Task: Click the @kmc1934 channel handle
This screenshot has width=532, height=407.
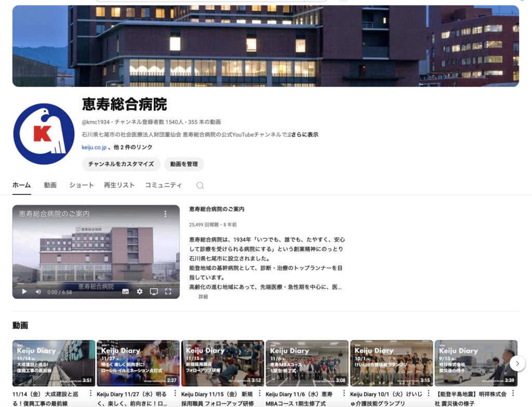Action: point(96,122)
